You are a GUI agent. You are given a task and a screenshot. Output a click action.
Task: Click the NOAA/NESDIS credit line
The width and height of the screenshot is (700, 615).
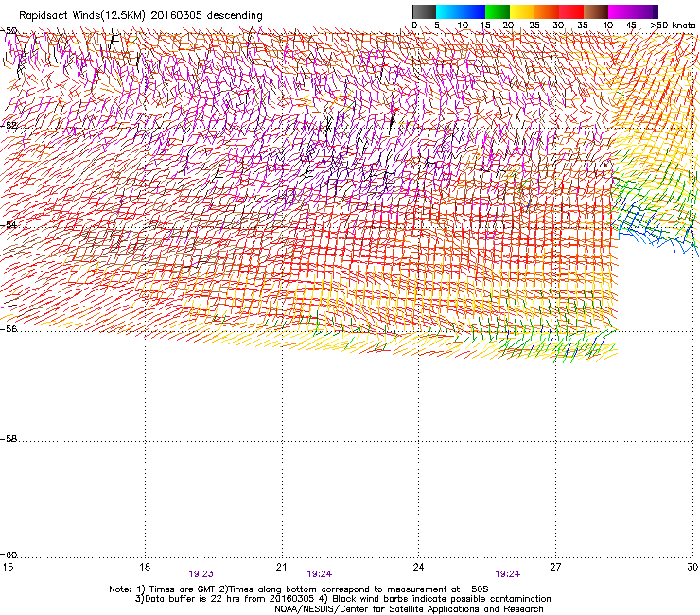[x=409, y=609]
